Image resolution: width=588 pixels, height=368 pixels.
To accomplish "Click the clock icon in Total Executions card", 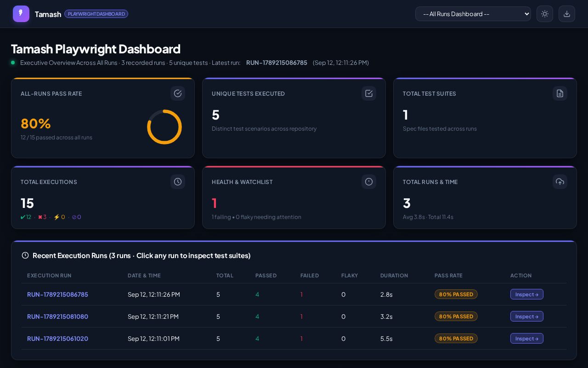I will [178, 182].
